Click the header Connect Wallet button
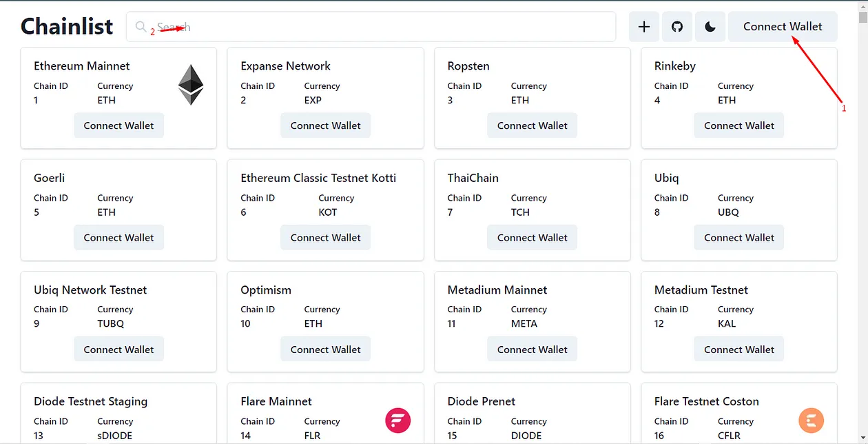The image size is (868, 444). (783, 27)
